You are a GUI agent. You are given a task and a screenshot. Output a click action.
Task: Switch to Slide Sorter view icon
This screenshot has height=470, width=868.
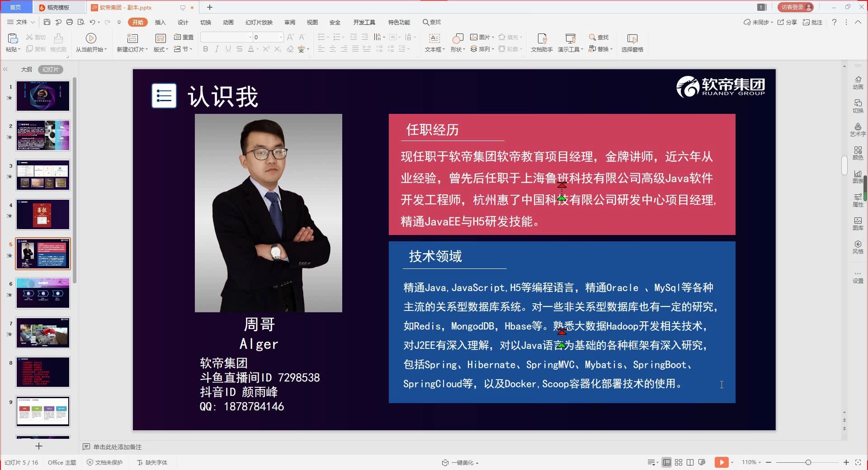click(x=679, y=462)
